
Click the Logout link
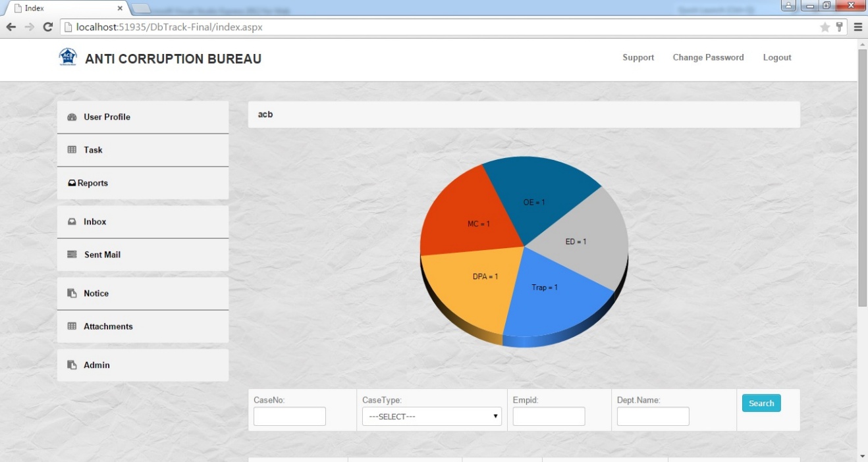click(x=777, y=57)
